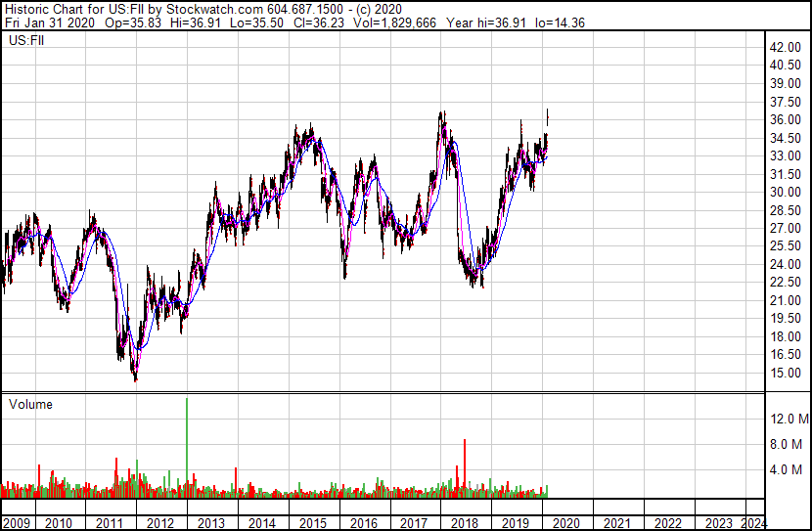Image resolution: width=812 pixels, height=531 pixels.
Task: Select the 2016 year label on timeline
Action: pyautogui.click(x=363, y=523)
